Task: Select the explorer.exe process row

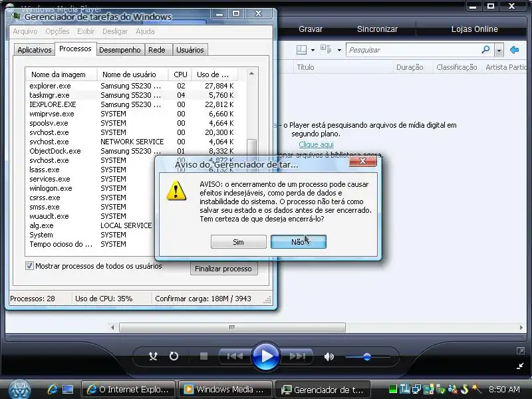Action: [x=132, y=86]
